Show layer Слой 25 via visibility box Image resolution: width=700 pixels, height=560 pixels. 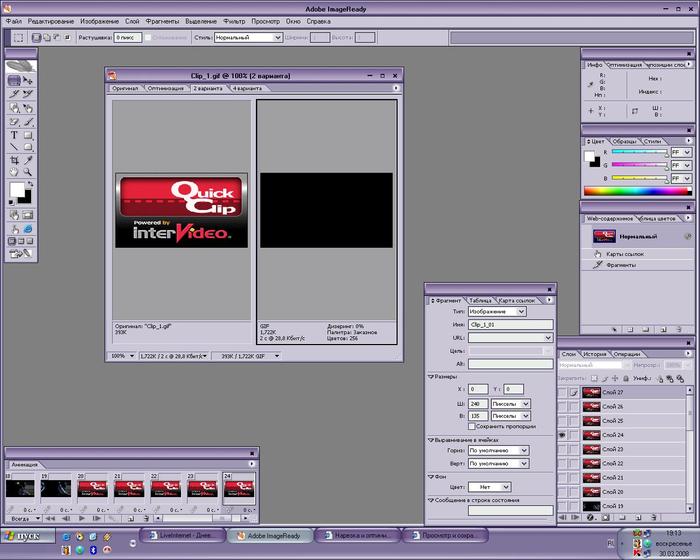coord(562,421)
